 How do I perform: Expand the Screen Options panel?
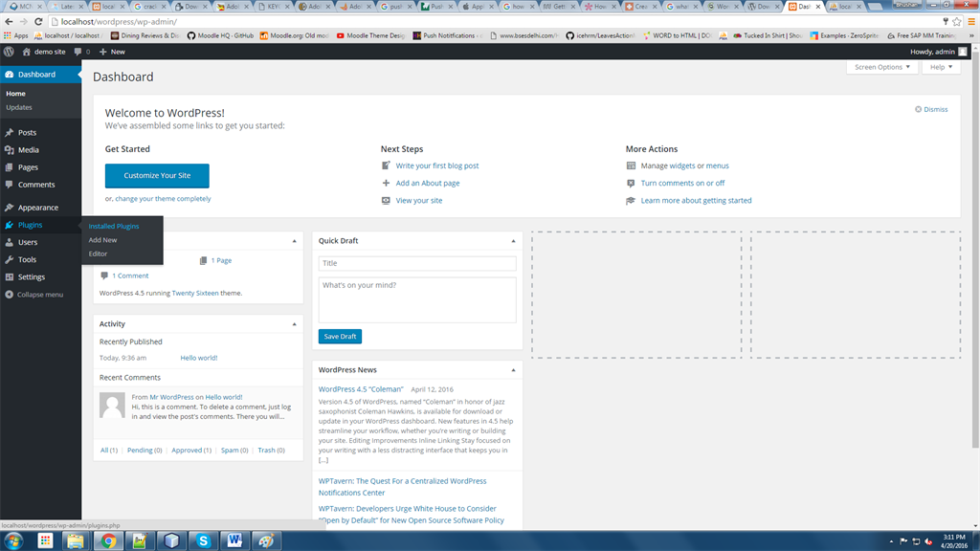[x=881, y=67]
